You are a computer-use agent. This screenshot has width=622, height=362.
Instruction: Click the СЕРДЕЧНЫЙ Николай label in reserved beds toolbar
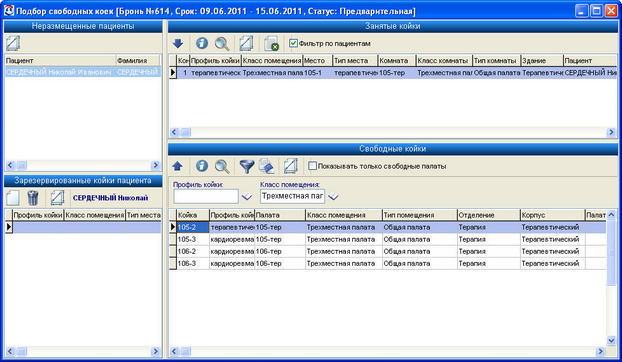(111, 198)
